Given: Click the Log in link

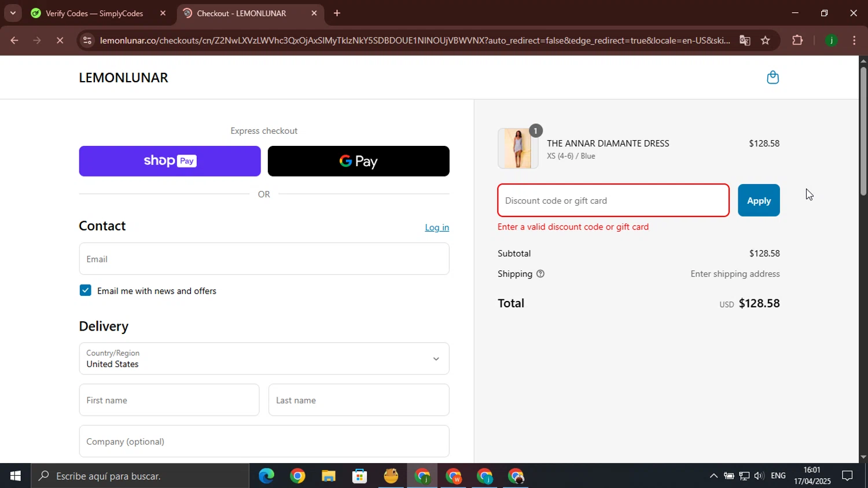Looking at the screenshot, I should tap(437, 228).
